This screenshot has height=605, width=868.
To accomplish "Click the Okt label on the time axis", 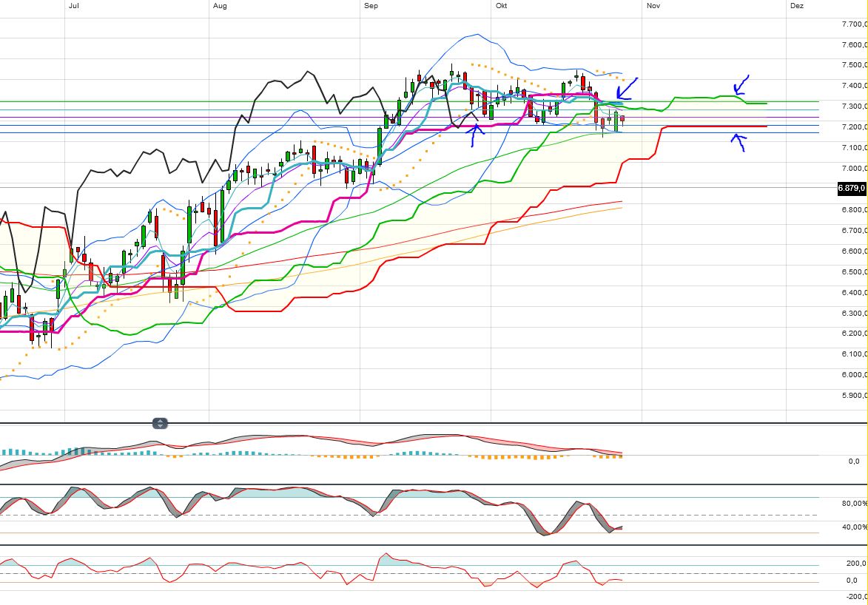I will tap(501, 5).
